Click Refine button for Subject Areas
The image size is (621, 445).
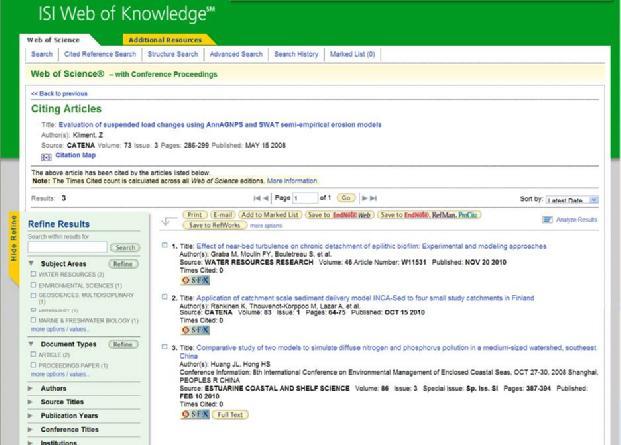pos(123,264)
